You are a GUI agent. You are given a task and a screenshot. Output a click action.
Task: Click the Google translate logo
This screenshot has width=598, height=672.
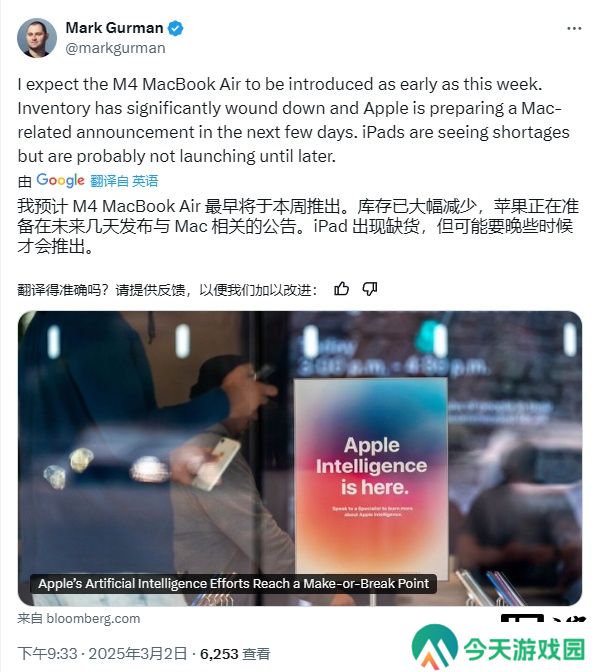coord(60,180)
